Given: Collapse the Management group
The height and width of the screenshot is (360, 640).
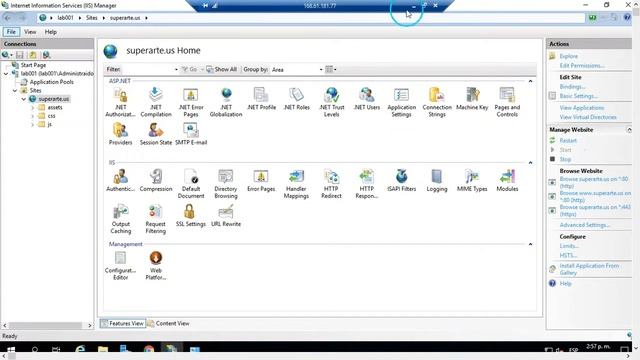Looking at the screenshot, I should (x=530, y=244).
